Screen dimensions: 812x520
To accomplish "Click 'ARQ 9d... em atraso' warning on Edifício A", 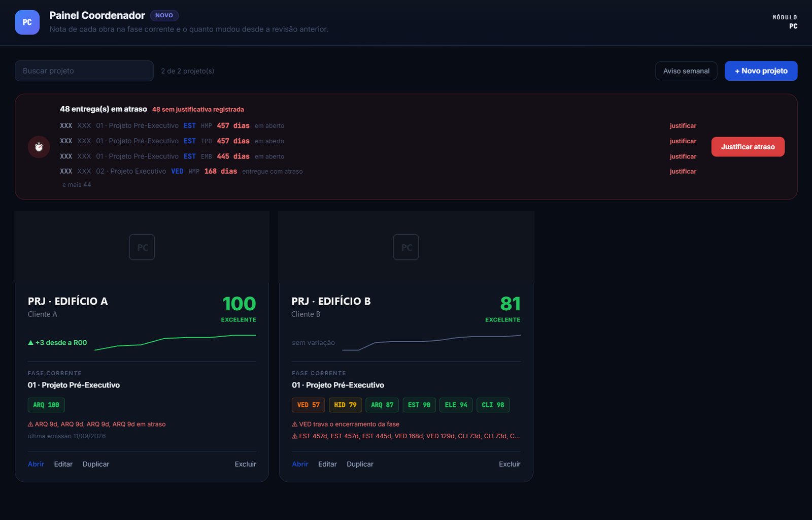I will tap(97, 424).
